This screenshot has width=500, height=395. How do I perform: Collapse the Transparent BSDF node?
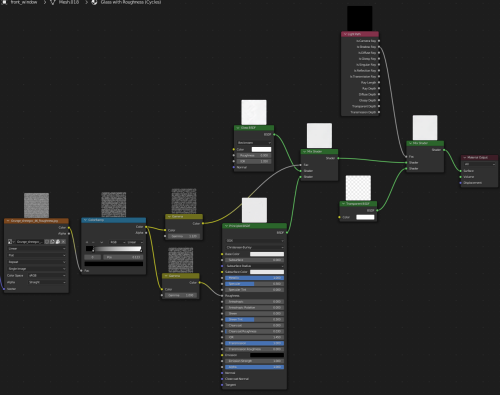(343, 203)
